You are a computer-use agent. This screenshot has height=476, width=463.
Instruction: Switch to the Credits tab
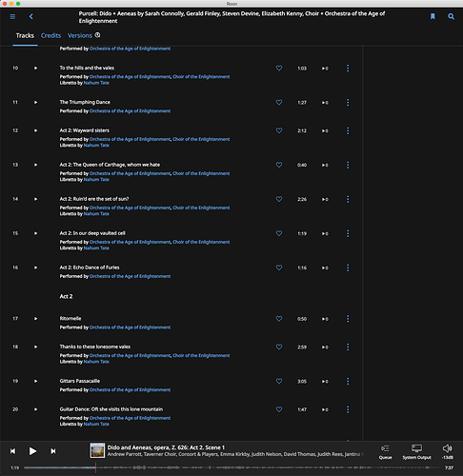coord(50,35)
